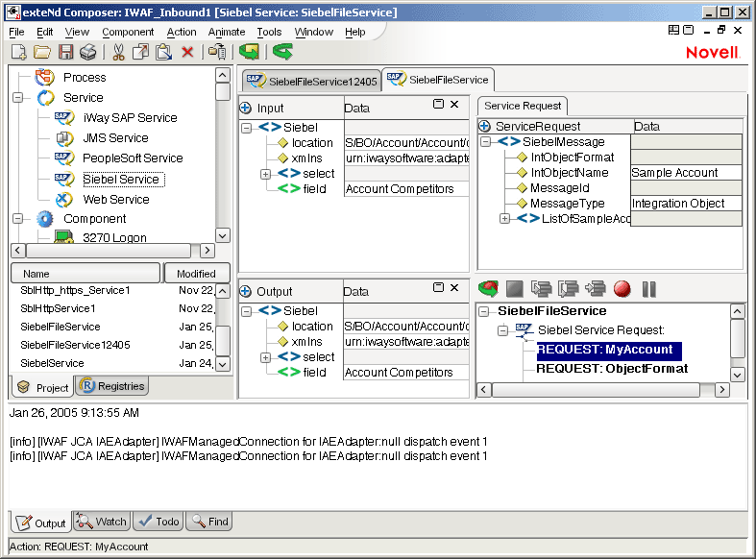Click the Open folder toolbar icon
Image resolution: width=756 pixels, height=559 pixels.
coord(42,52)
